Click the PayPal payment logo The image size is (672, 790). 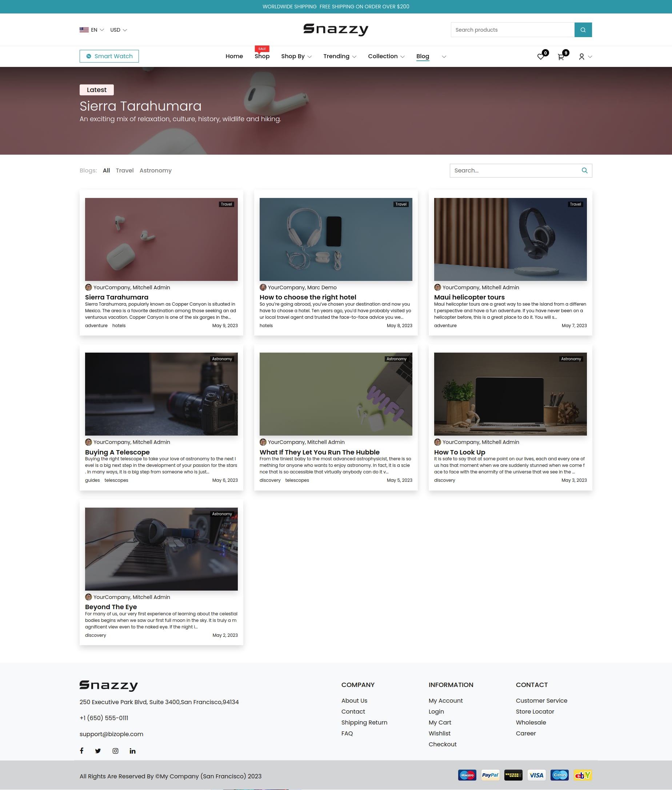click(x=490, y=775)
